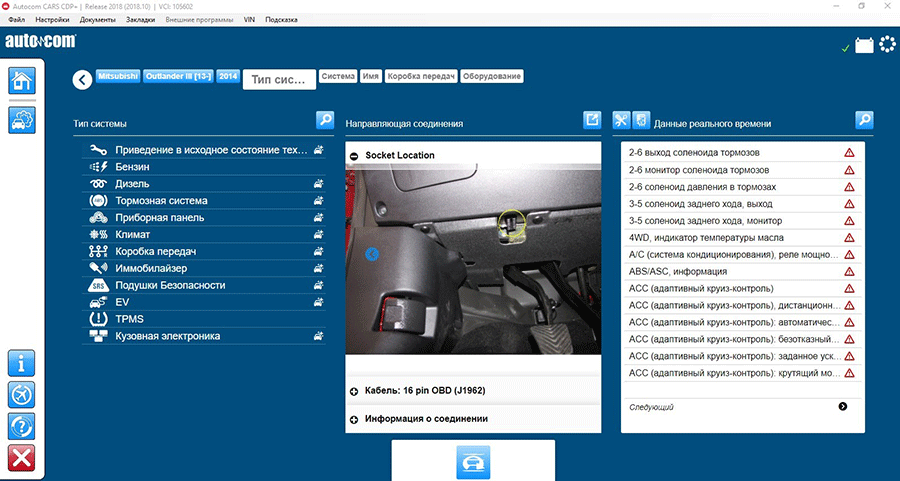The width and height of the screenshot is (900, 481).
Task: Select Приборная панель in list
Action: (x=204, y=218)
